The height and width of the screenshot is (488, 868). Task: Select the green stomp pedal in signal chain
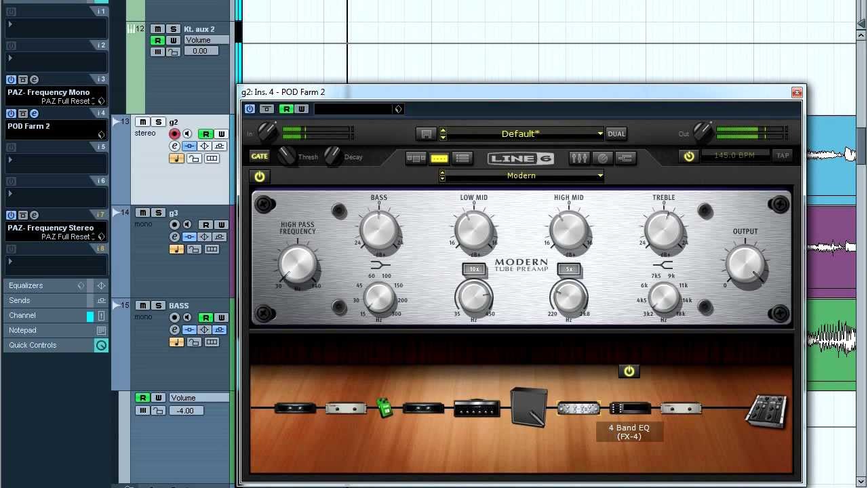pyautogui.click(x=384, y=408)
